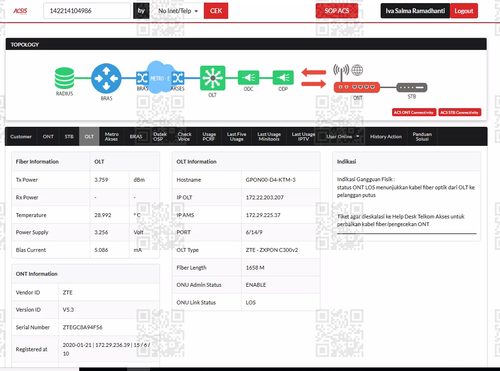Expand the User Online dropdown menu
Viewport: 500px width, 371px height.
[343, 137]
